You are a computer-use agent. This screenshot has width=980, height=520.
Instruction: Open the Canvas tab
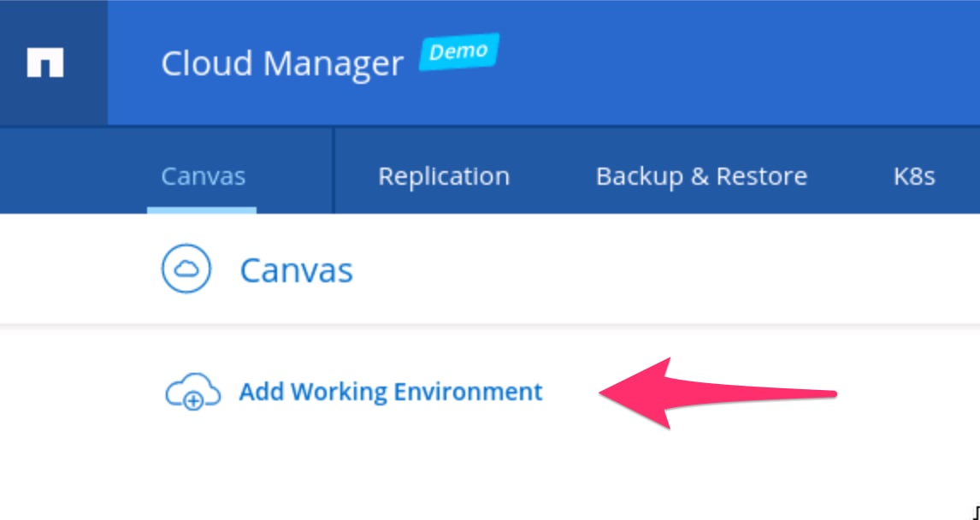203,176
